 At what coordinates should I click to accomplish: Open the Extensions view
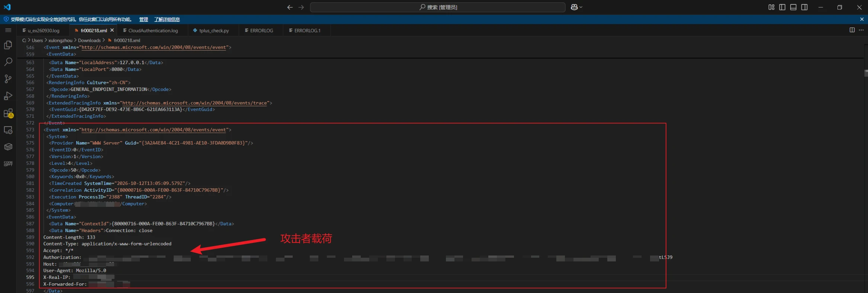[8, 113]
